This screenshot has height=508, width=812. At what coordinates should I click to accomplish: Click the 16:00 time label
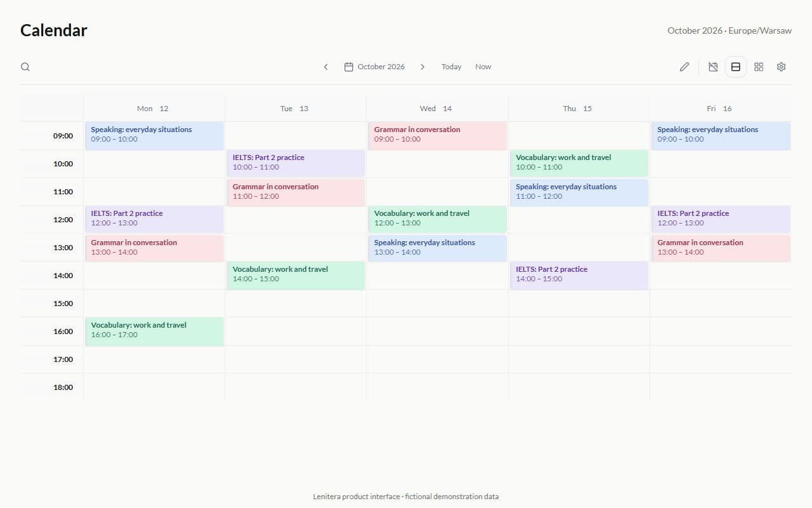(63, 331)
